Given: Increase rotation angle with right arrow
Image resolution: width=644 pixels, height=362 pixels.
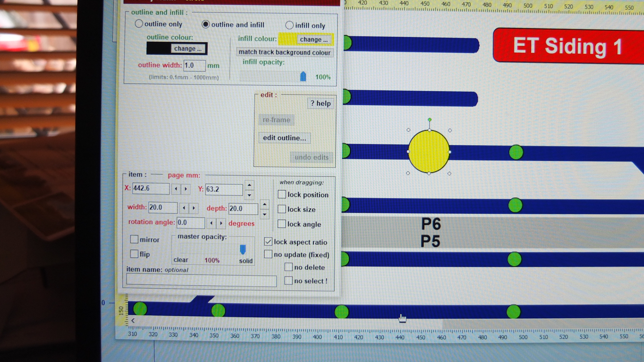Looking at the screenshot, I should (221, 223).
